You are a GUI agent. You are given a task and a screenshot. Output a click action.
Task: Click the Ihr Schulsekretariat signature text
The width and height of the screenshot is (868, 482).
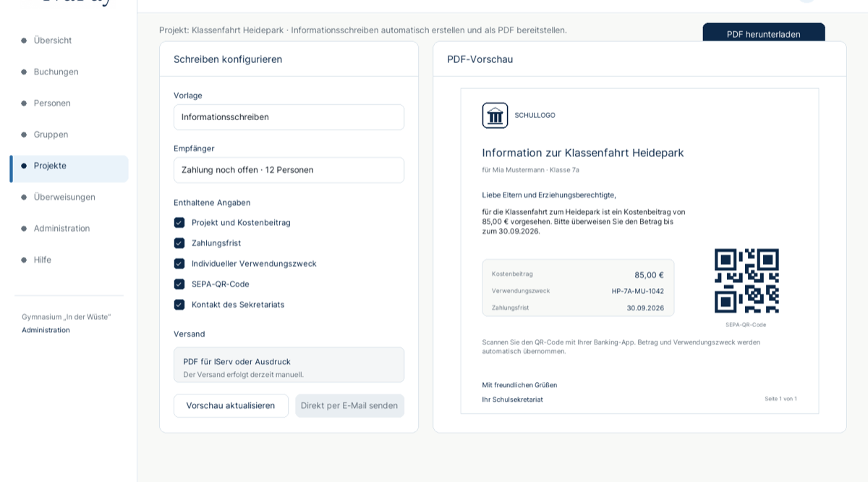513,399
